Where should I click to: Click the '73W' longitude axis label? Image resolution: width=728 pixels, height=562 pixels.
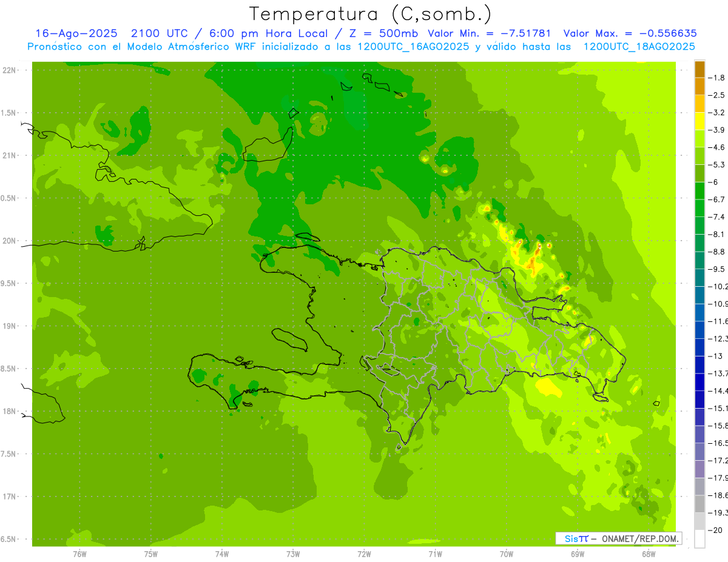click(x=293, y=554)
